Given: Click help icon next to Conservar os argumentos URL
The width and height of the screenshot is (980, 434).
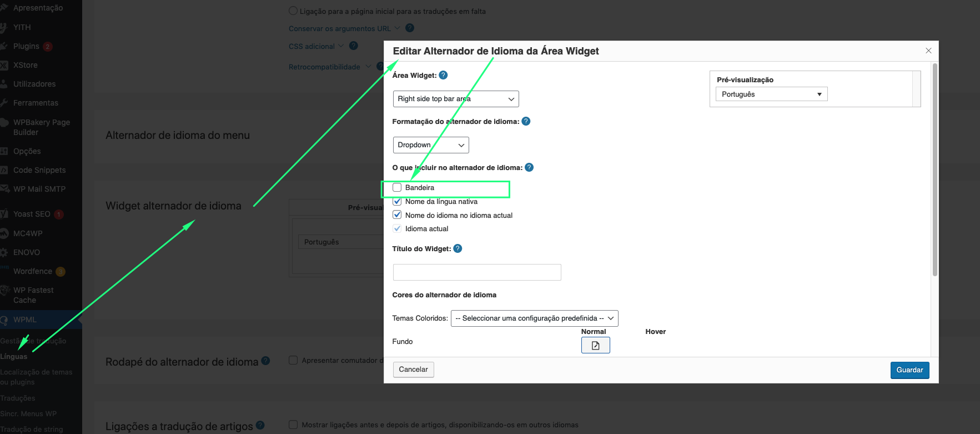Looking at the screenshot, I should (x=410, y=28).
